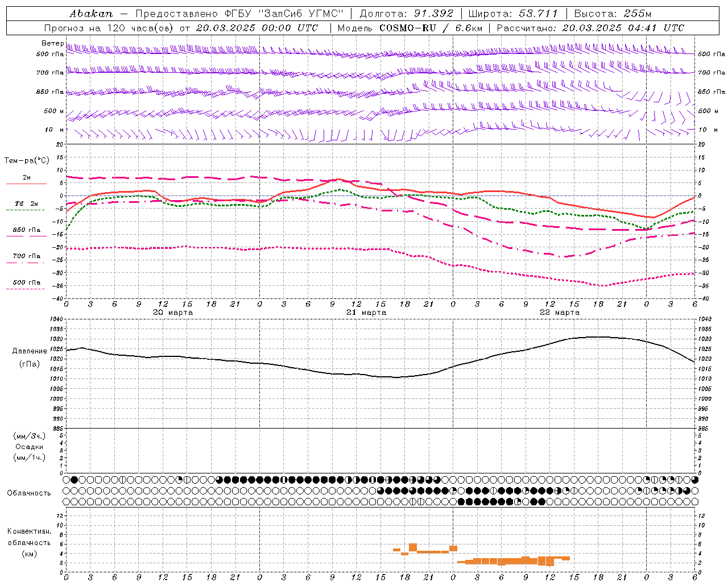728x582 pixels.
Task: Click the (мм/3ч.) precipitation unit label
Action: [x=30, y=436]
